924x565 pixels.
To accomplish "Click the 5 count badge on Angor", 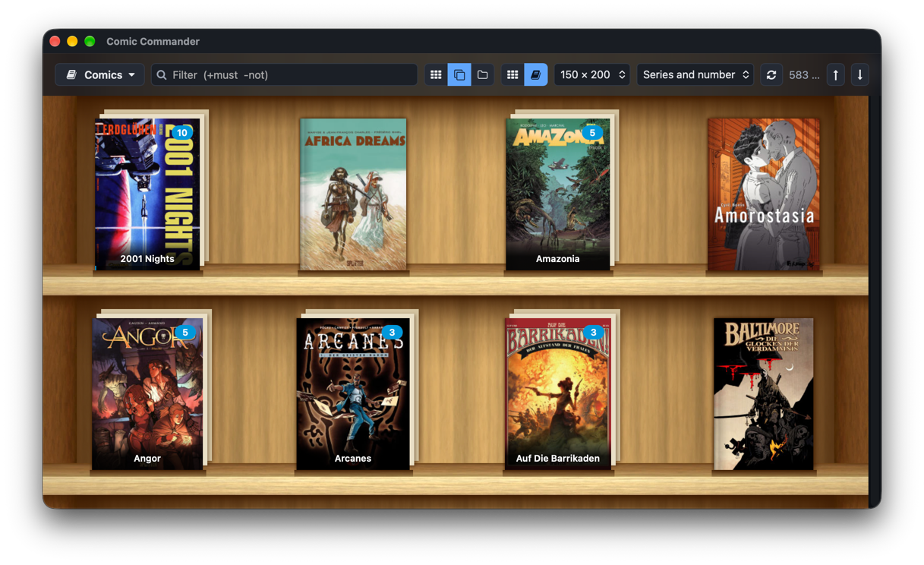I will (184, 333).
